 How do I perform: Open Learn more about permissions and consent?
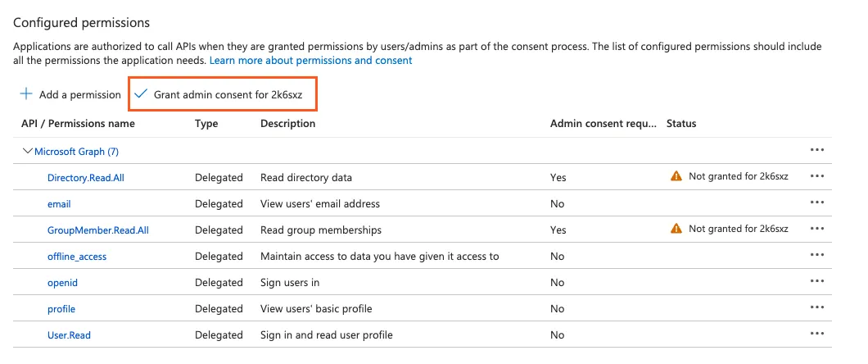(310, 61)
